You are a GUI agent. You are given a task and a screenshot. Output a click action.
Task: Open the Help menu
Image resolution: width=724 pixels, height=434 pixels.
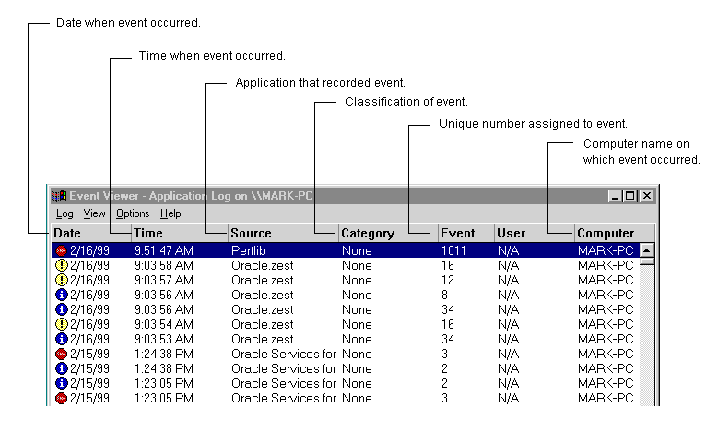pyautogui.click(x=171, y=214)
